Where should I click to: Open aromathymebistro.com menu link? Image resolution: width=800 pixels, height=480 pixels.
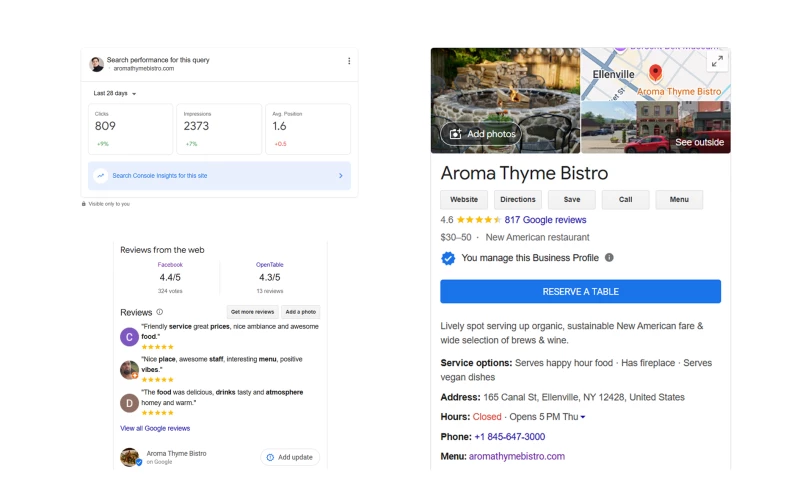click(517, 456)
